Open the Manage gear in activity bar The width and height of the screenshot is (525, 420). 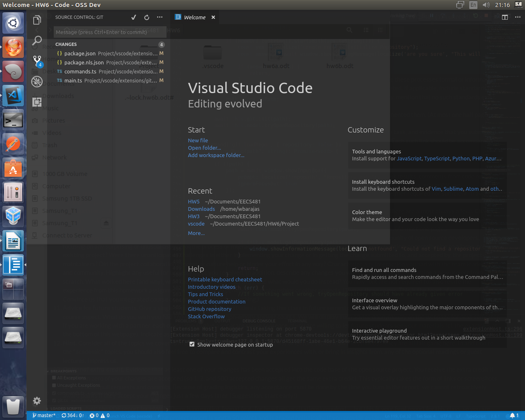[37, 401]
